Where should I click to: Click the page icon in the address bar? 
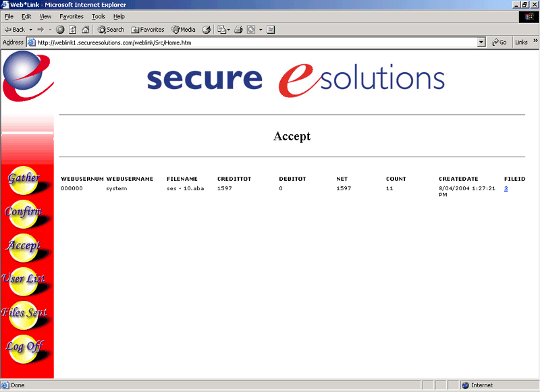click(x=31, y=43)
